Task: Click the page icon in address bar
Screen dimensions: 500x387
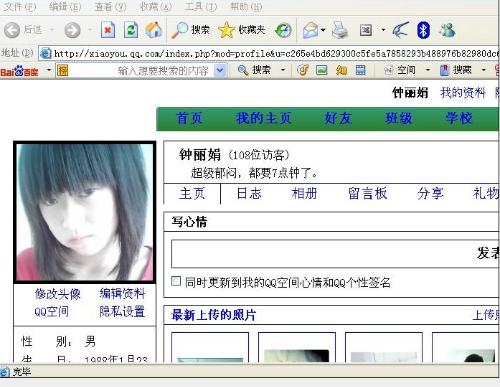Action: click(46, 53)
